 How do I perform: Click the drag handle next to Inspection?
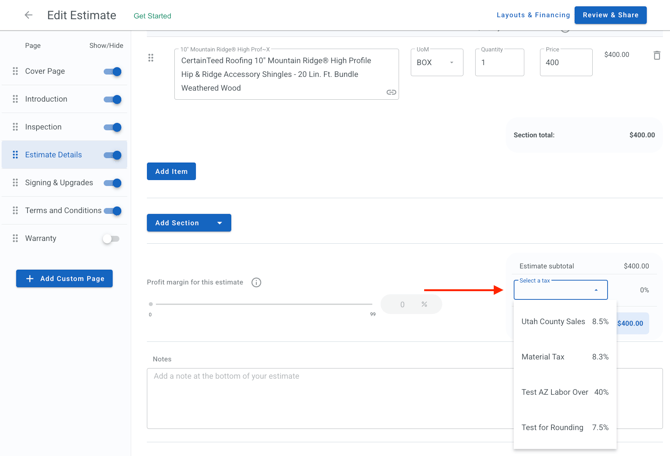click(x=15, y=127)
